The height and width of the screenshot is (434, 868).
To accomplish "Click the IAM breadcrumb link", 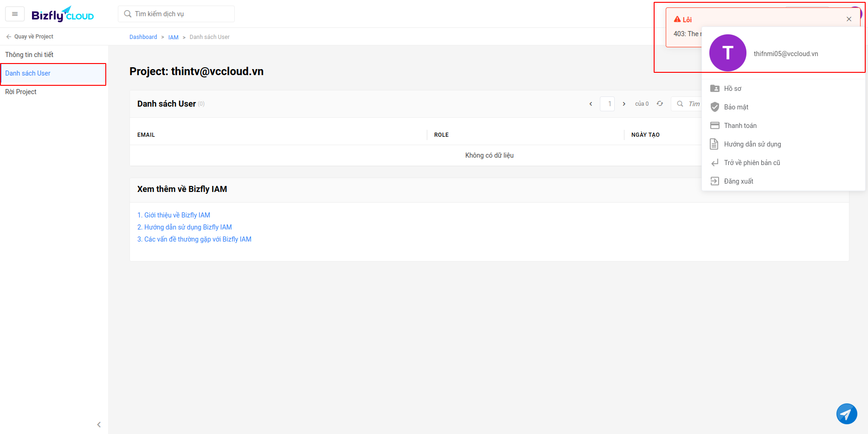I will click(x=173, y=37).
